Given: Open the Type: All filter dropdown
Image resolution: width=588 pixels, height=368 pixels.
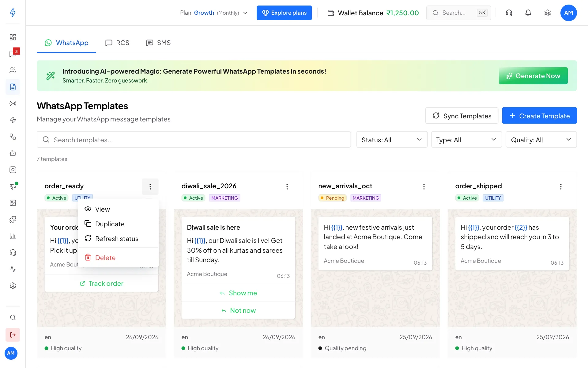Looking at the screenshot, I should coord(466,140).
